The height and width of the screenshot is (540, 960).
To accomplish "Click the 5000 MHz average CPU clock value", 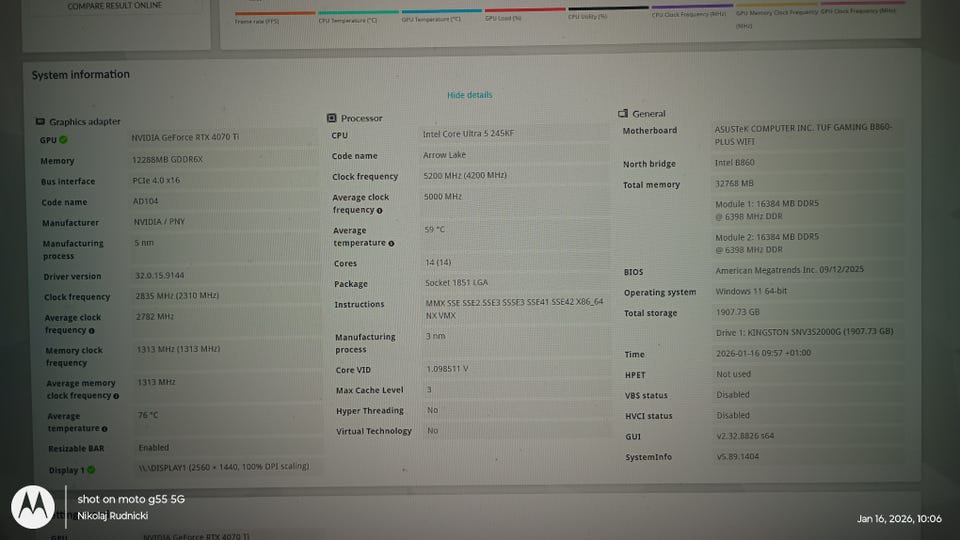I will click(443, 197).
